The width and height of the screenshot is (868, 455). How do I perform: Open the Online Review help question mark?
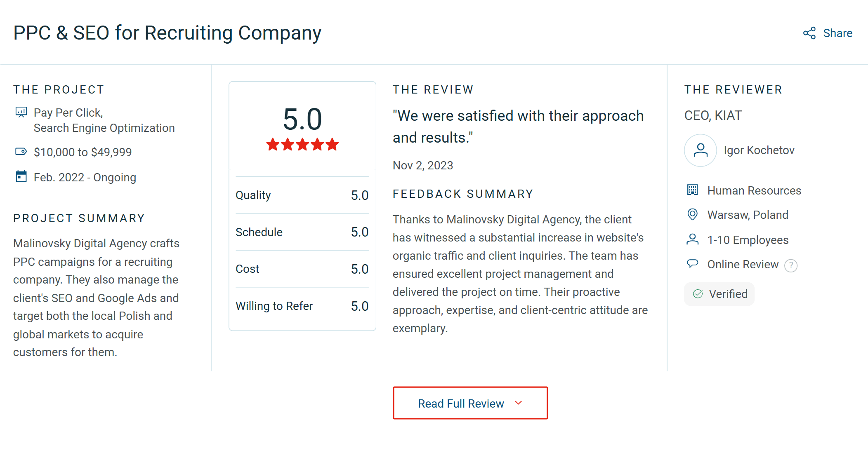[x=790, y=265]
